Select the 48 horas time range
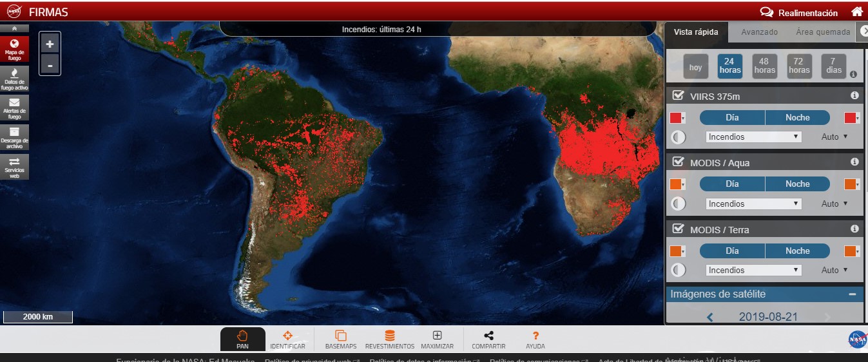The image size is (868, 362). pyautogui.click(x=764, y=66)
